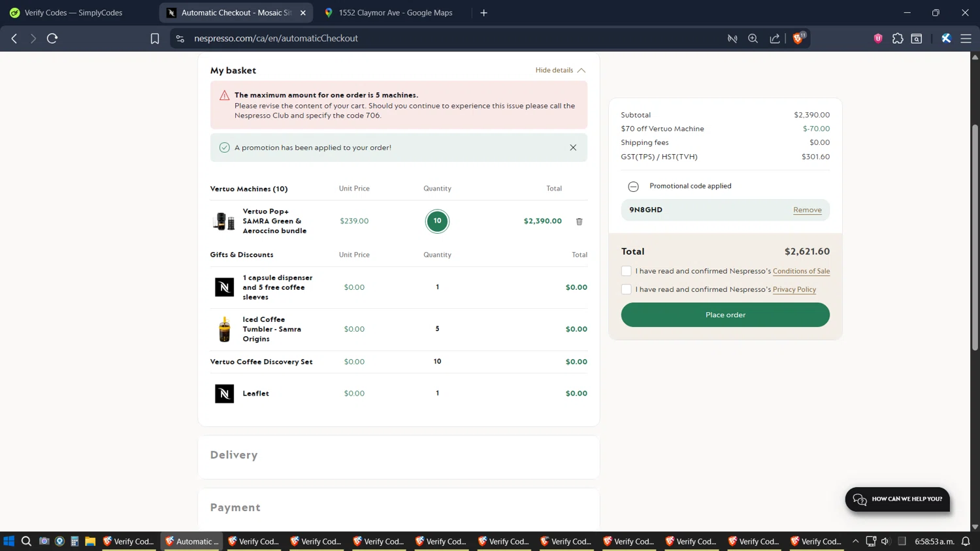Click the Place order button

click(x=725, y=315)
